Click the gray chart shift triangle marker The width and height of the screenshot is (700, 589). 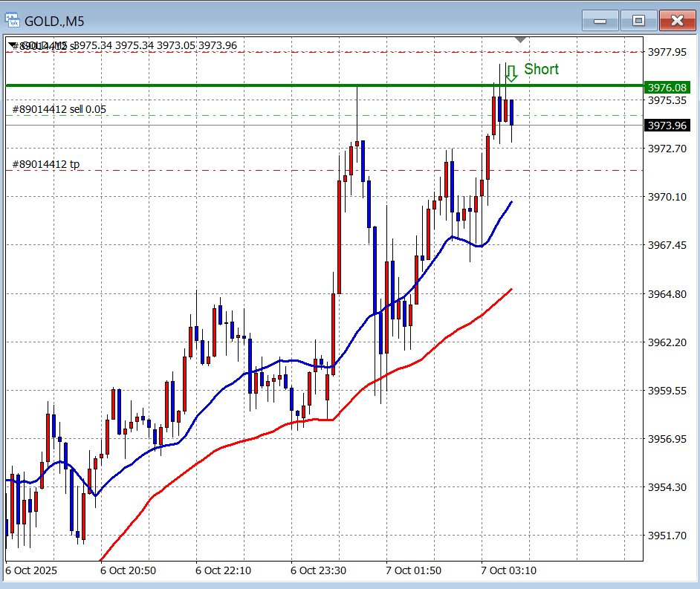coord(521,39)
